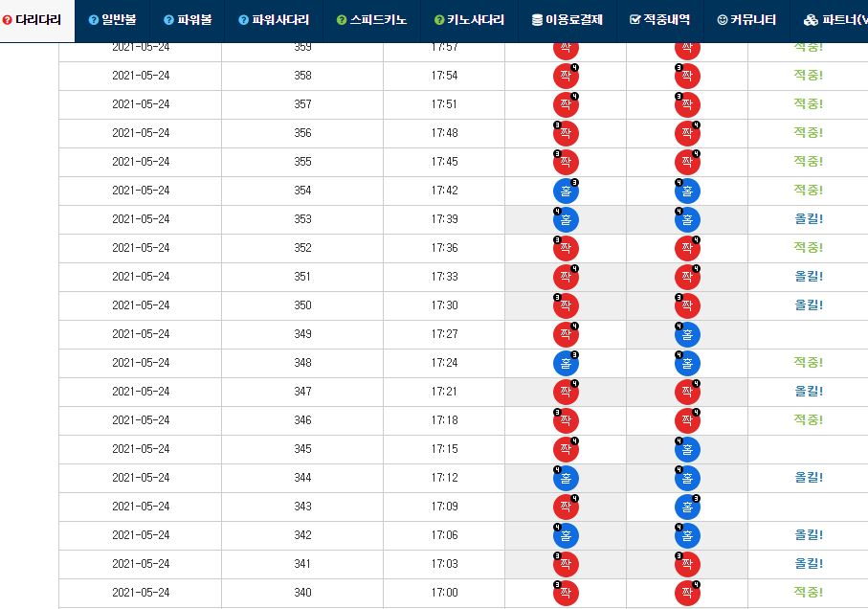Viewport: 868px width, 609px height.
Task: Click the red question icon on 다리다리 tab
Action: pyautogui.click(x=9, y=20)
